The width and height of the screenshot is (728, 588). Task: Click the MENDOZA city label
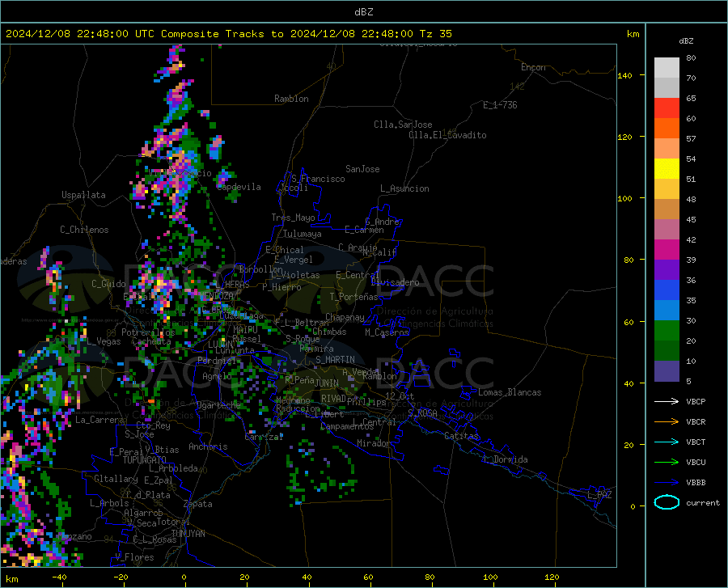tap(216, 296)
